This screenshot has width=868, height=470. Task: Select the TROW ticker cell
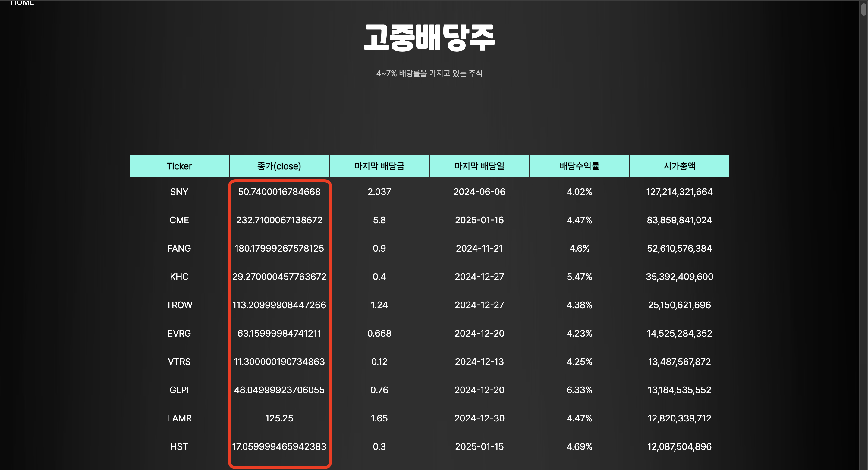[179, 305]
